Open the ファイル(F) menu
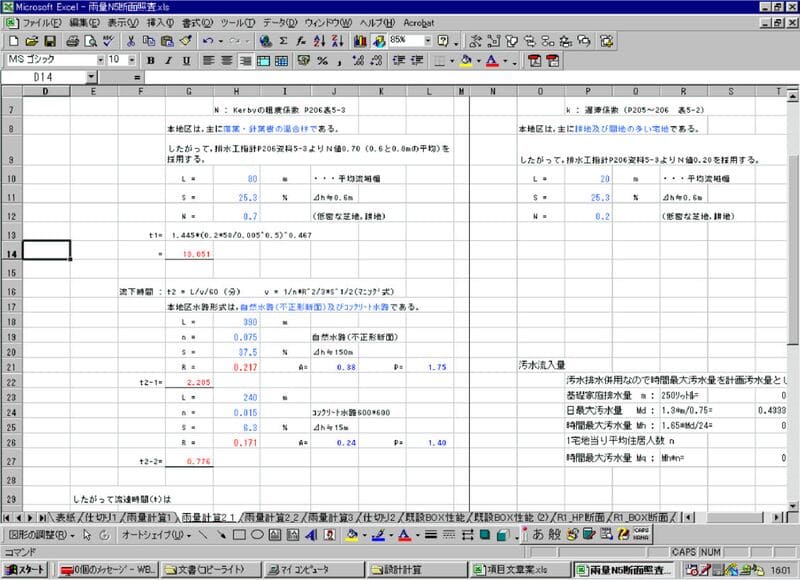The image size is (800, 580). click(x=42, y=23)
